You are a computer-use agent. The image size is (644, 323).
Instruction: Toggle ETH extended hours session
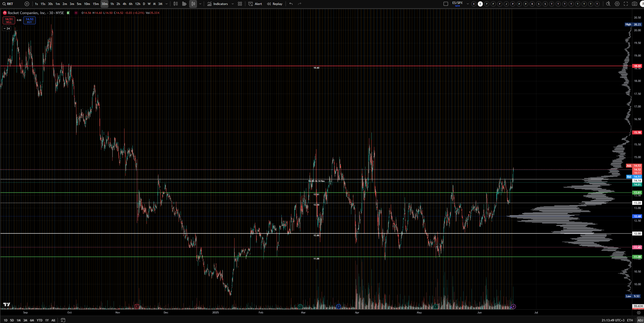coord(630,320)
